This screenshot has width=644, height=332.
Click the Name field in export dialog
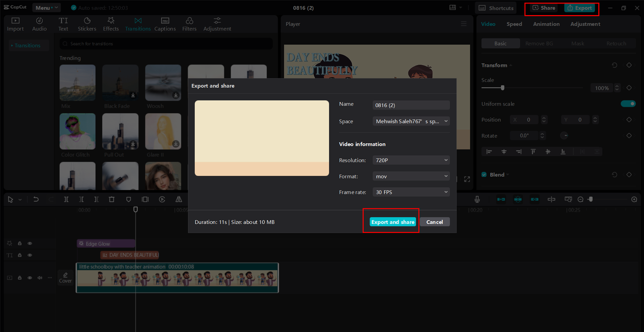pos(412,105)
